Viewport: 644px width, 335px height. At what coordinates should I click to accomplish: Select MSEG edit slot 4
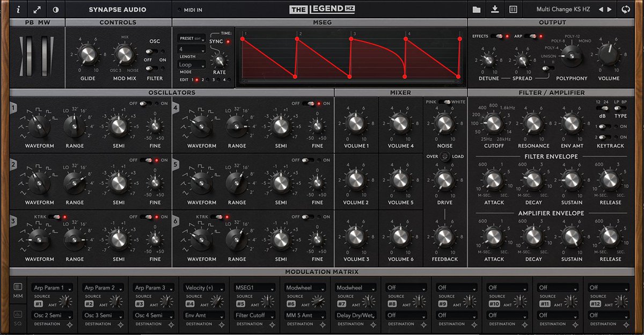[x=229, y=80]
